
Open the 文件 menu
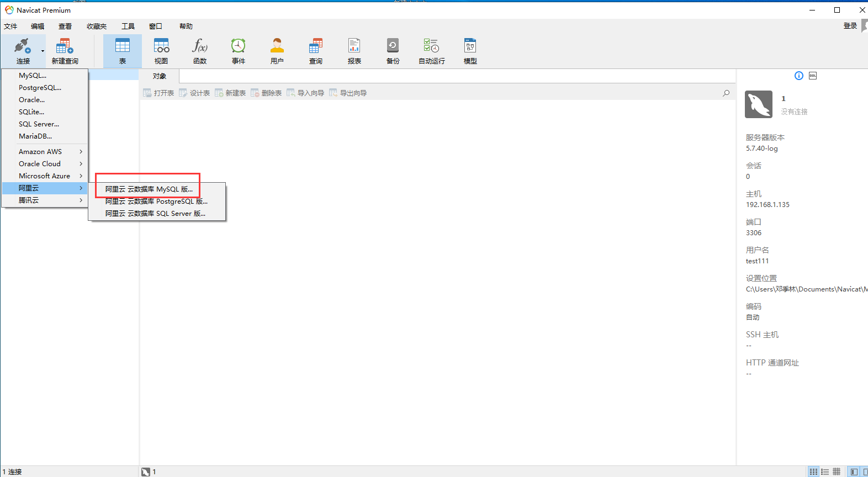tap(10, 26)
